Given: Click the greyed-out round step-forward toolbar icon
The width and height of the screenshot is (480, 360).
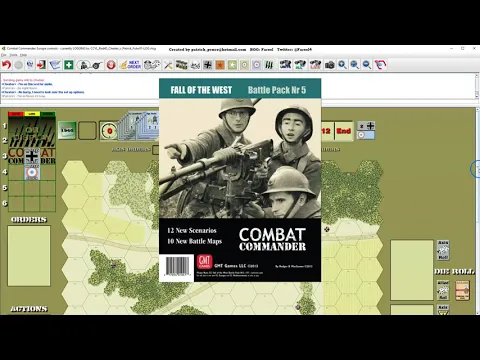Looking at the screenshot, I should coord(19,65).
